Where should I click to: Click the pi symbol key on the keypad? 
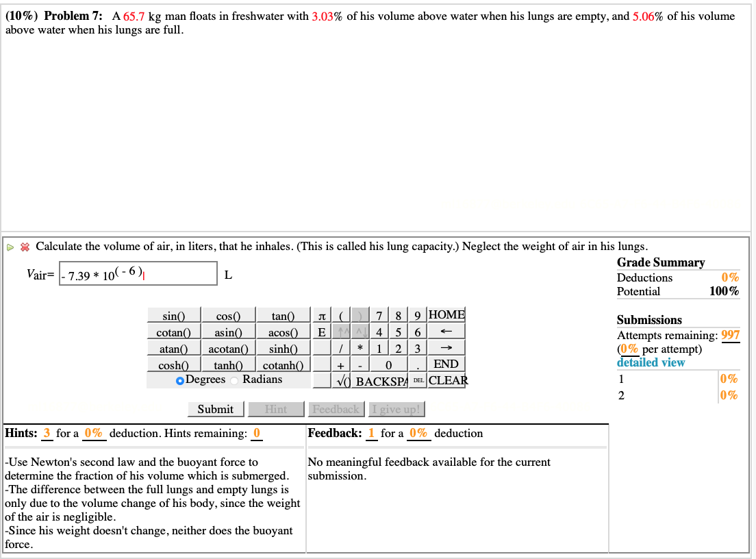(322, 315)
